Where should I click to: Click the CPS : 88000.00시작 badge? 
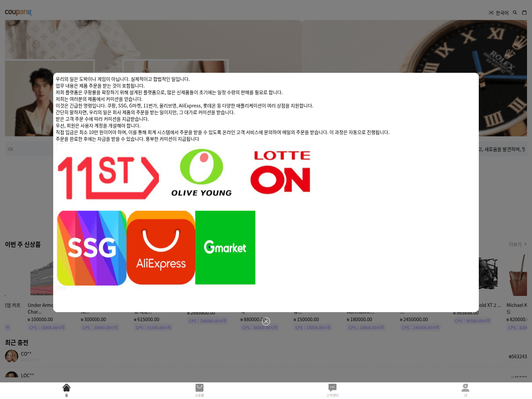pyautogui.click(x=260, y=328)
